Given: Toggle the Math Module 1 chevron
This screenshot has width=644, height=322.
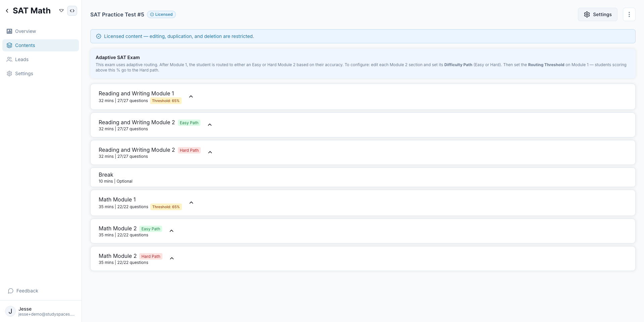Looking at the screenshot, I should pos(191,202).
